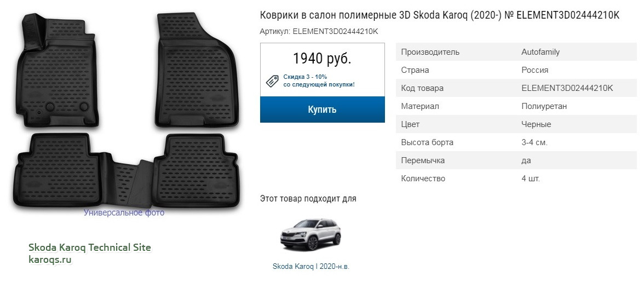Click the blue Купить button
Screen dimensions: 644x282
323,110
